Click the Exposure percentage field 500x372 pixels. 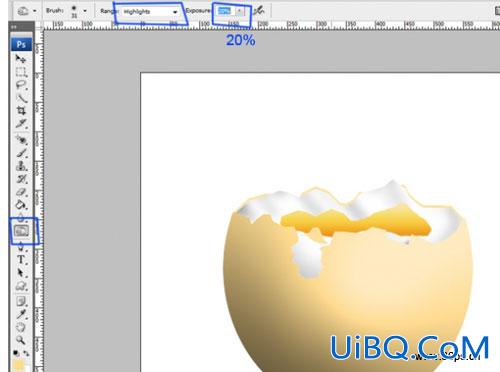pos(226,11)
